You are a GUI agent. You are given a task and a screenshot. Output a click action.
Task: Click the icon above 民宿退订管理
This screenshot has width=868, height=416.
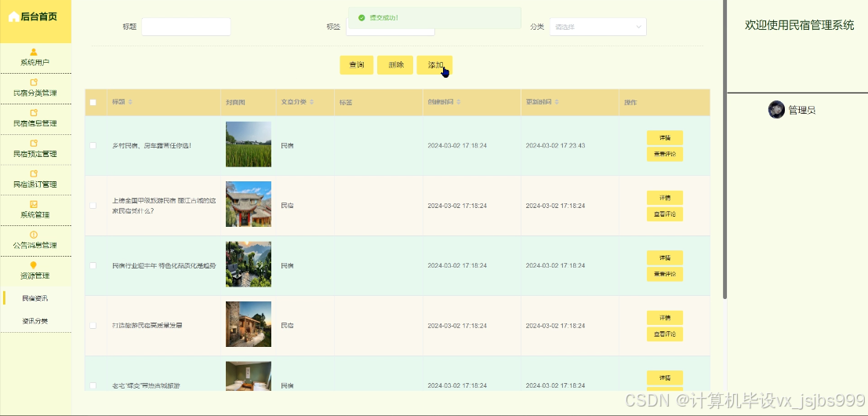pos(34,174)
